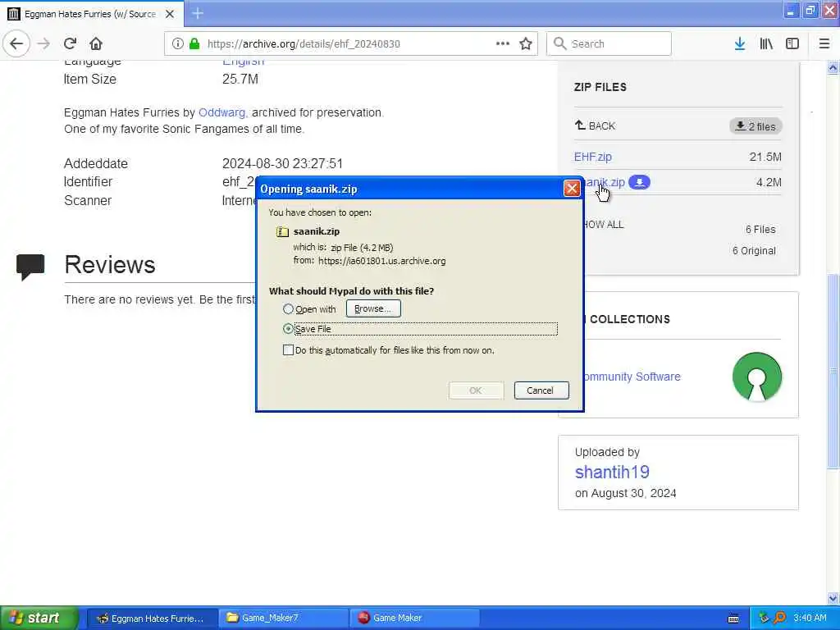Image resolution: width=840 pixels, height=630 pixels.
Task: Open the hamburger application menu
Action: pos(824,43)
